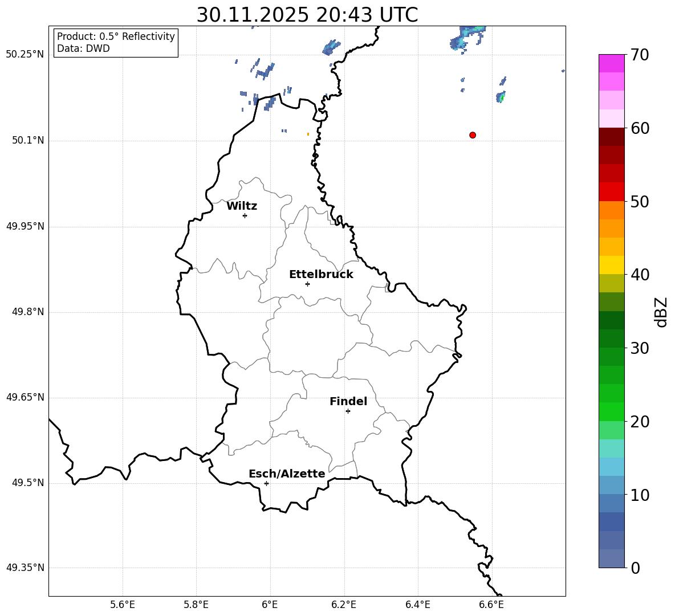Image resolution: width=675 pixels, height=616 pixels.
Task: Click the dBZ colorbar axis label
Action: click(x=662, y=312)
